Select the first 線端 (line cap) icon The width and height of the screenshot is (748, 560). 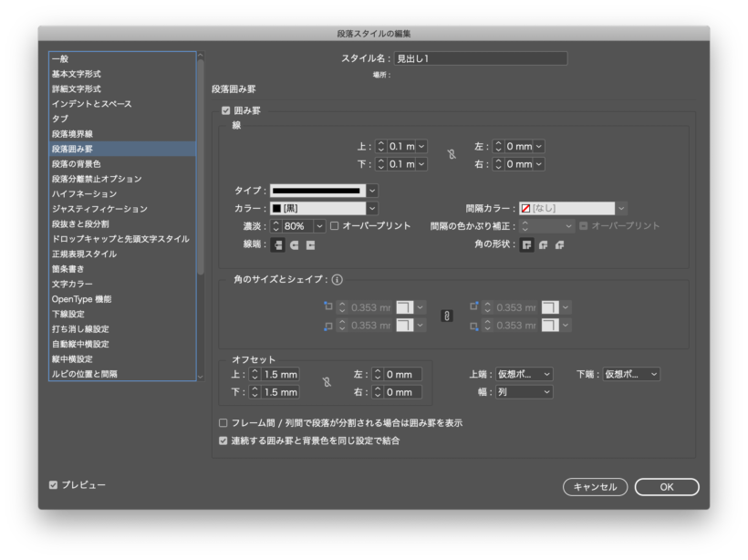[278, 244]
